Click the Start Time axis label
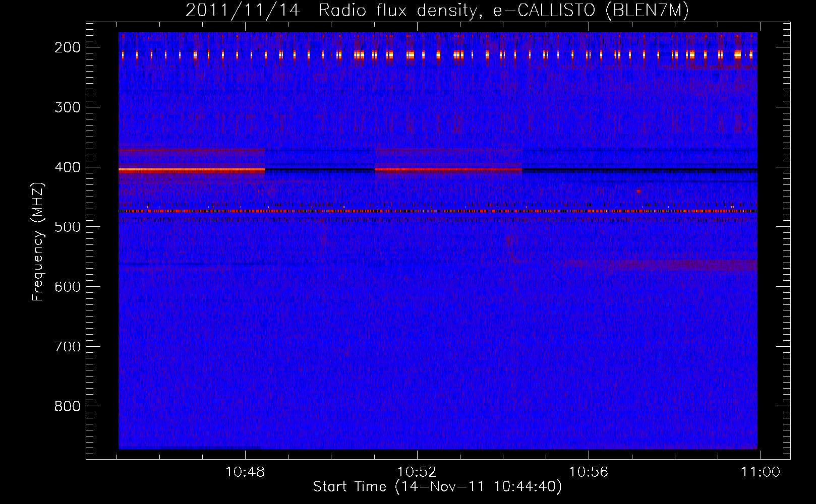The height and width of the screenshot is (504, 816). (x=437, y=487)
